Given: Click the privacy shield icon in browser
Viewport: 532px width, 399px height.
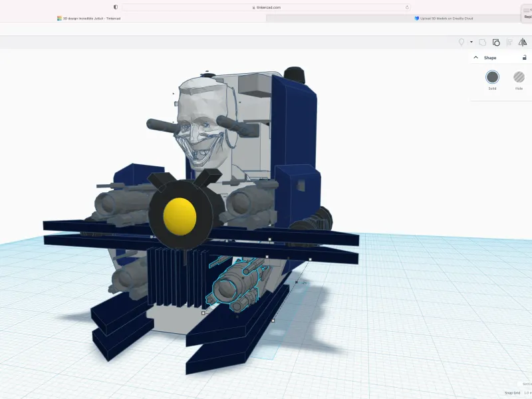Looking at the screenshot, I should [116, 7].
